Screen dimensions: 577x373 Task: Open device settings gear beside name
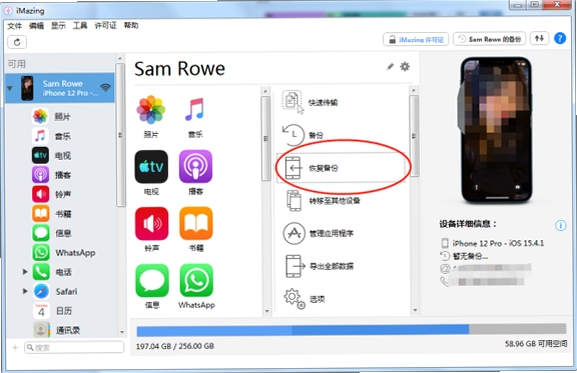point(405,67)
